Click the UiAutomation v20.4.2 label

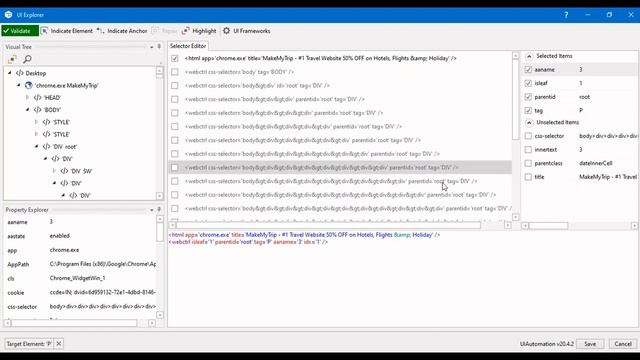pyautogui.click(x=547, y=344)
